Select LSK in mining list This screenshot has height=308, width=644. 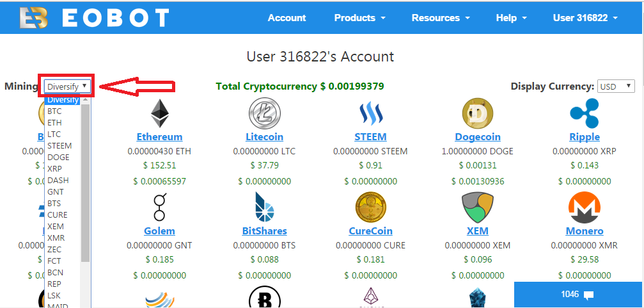pos(63,295)
